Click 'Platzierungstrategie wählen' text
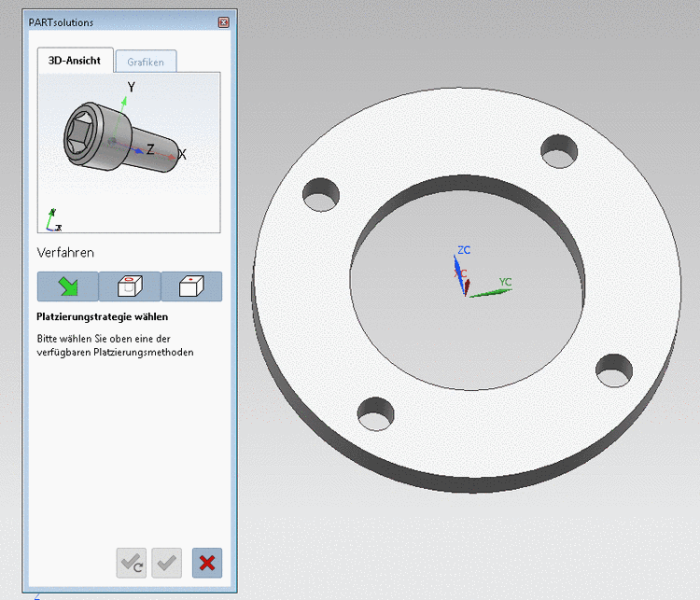The width and height of the screenshot is (700, 600). point(103,317)
